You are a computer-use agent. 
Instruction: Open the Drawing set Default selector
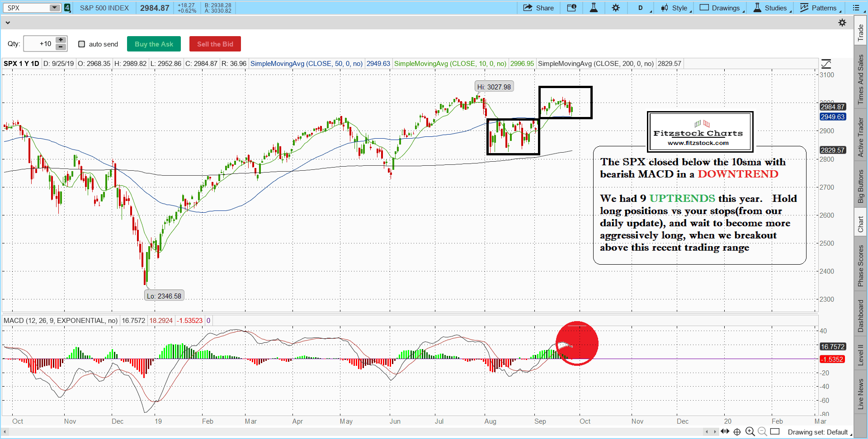coord(818,432)
